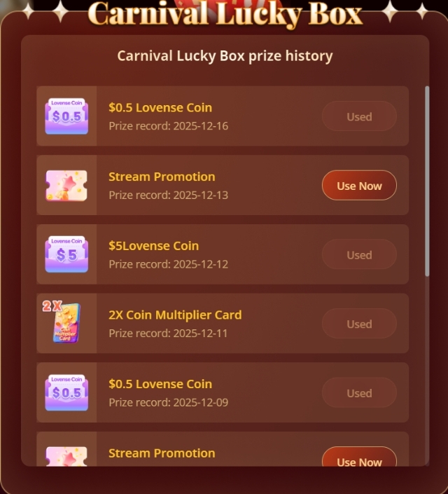Click the $5 Lovense Coin icon

pos(66,254)
